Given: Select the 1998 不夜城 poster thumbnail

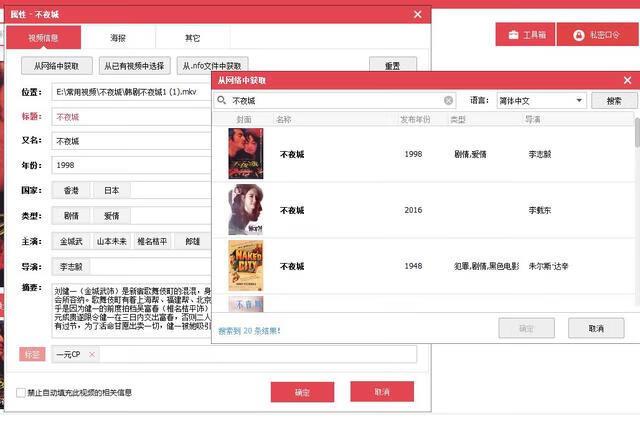Looking at the screenshot, I should point(246,154).
